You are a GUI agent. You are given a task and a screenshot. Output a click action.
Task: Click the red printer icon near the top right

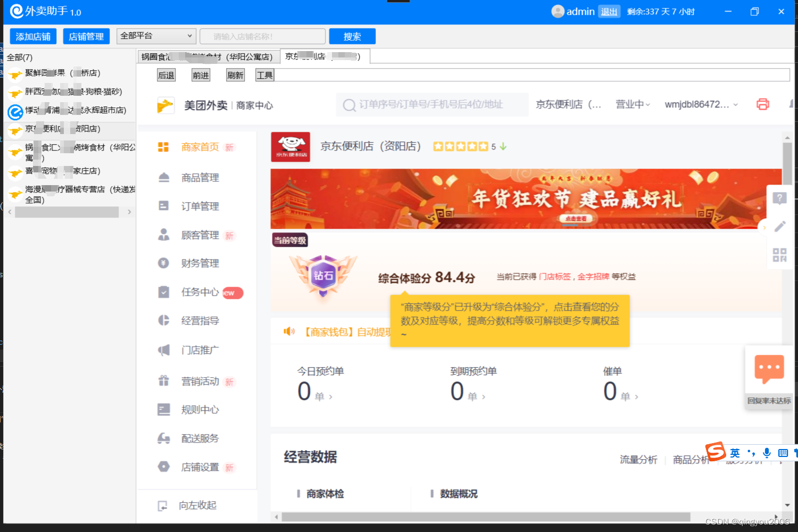tap(763, 105)
